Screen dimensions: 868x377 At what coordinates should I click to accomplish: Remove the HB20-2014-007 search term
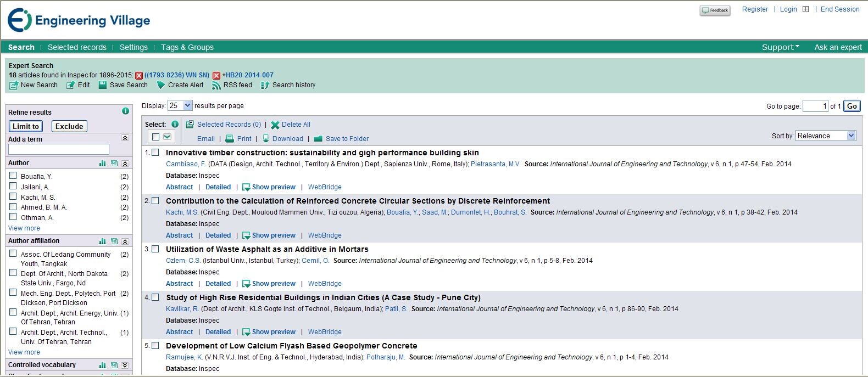(x=216, y=76)
